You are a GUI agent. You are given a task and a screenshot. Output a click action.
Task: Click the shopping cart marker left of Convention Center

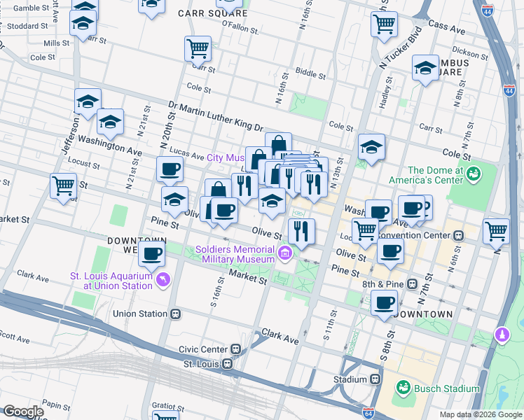tap(365, 232)
